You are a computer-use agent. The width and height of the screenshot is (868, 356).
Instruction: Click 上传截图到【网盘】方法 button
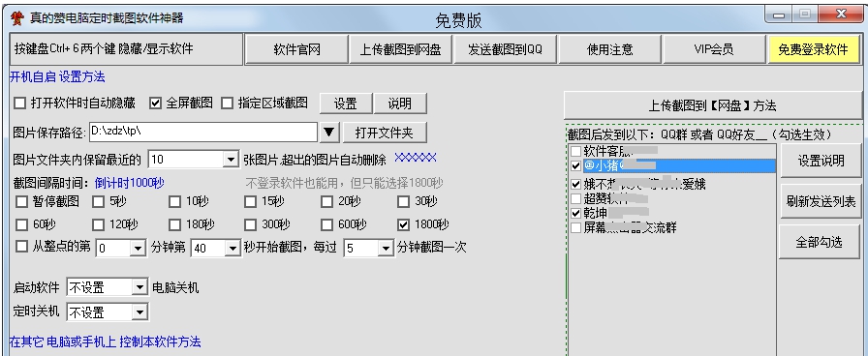(713, 105)
